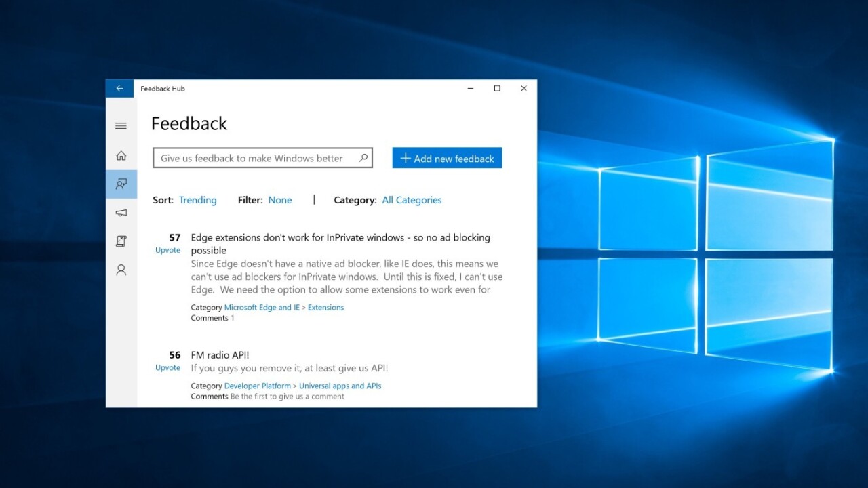This screenshot has width=868, height=488.
Task: Click Add new feedback button
Action: click(x=447, y=158)
